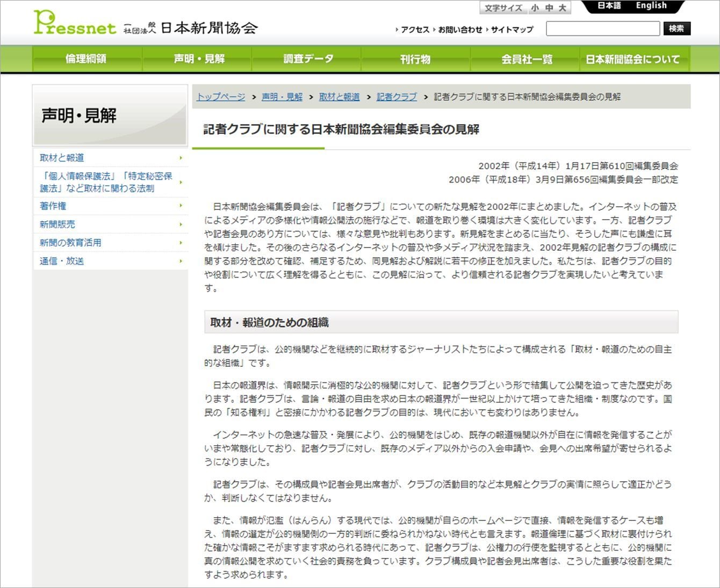Open the アクセス link
This screenshot has height=588, width=720.
[x=415, y=30]
